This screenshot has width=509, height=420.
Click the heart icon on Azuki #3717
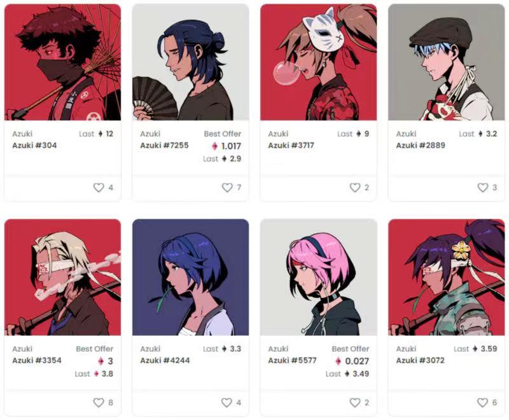pos(355,187)
